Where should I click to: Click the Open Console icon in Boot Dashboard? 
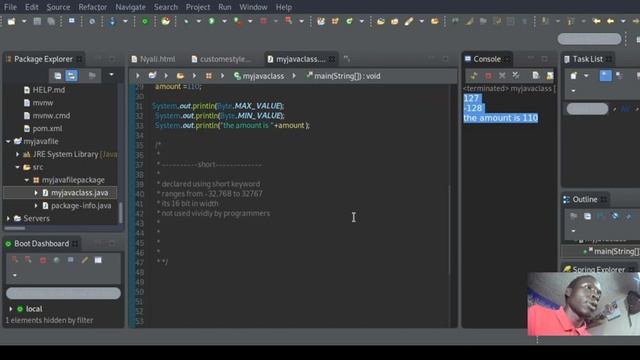pyautogui.click(x=71, y=260)
